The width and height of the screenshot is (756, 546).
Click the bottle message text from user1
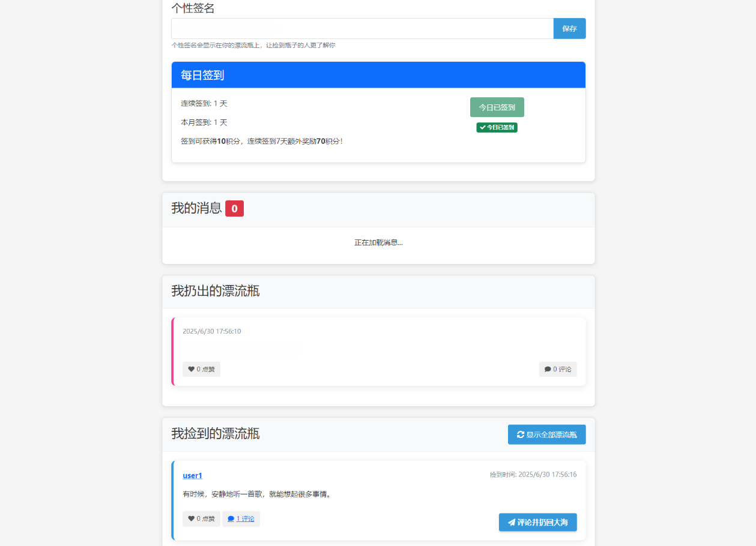pos(257,494)
